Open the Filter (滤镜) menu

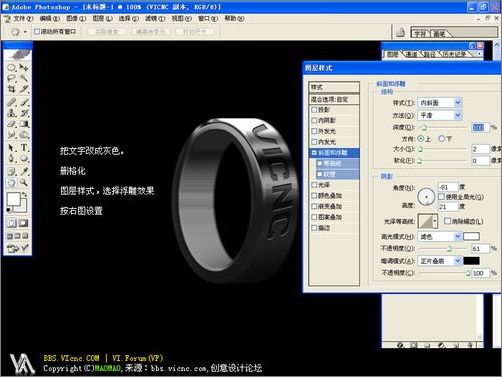155,18
